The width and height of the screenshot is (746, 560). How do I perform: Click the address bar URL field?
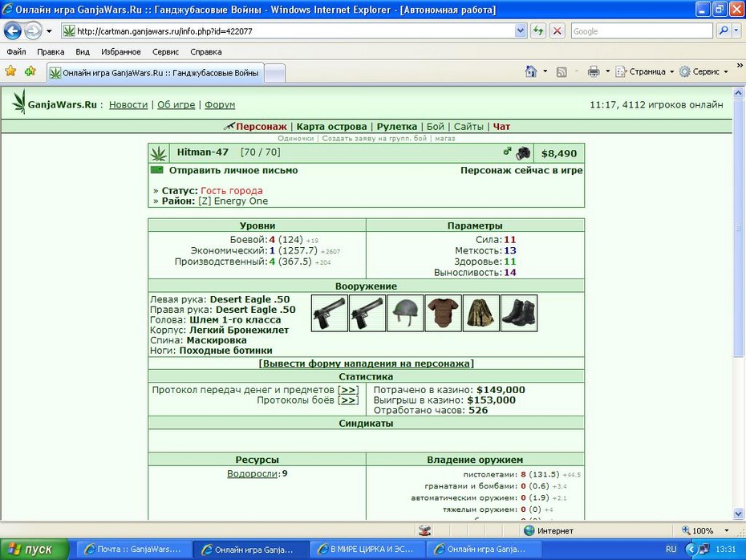pos(288,31)
